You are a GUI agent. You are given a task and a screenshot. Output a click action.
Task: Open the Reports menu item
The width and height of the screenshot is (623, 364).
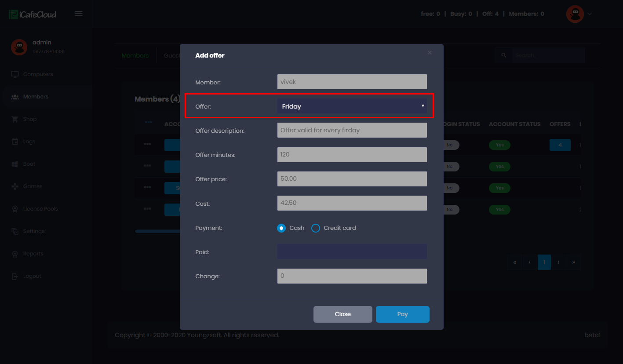(x=33, y=254)
